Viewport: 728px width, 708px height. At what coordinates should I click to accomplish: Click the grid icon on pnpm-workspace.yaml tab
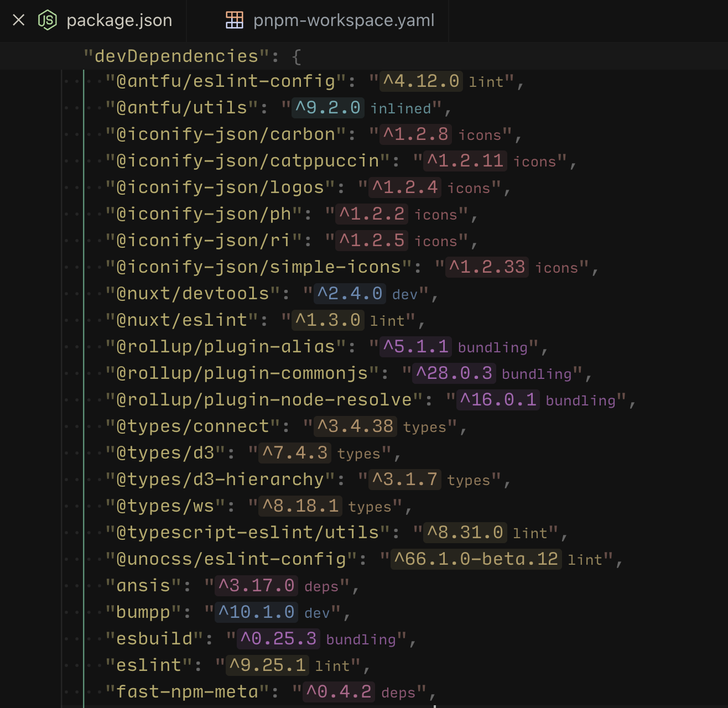[x=235, y=20]
